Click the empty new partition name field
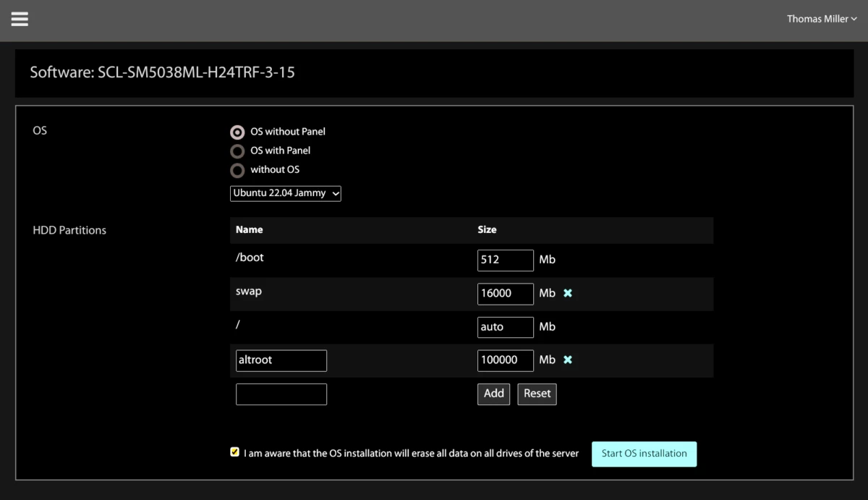Viewport: 868px width, 500px height. (x=281, y=394)
